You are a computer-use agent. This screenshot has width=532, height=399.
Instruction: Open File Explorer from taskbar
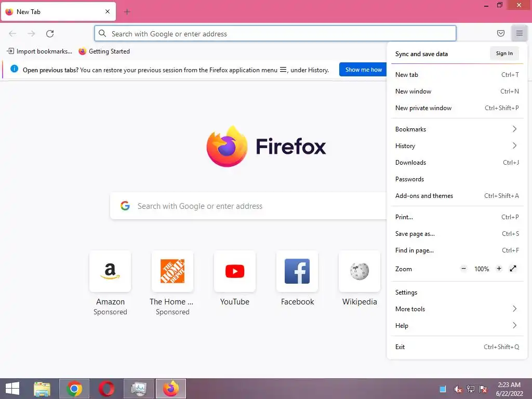(x=42, y=389)
